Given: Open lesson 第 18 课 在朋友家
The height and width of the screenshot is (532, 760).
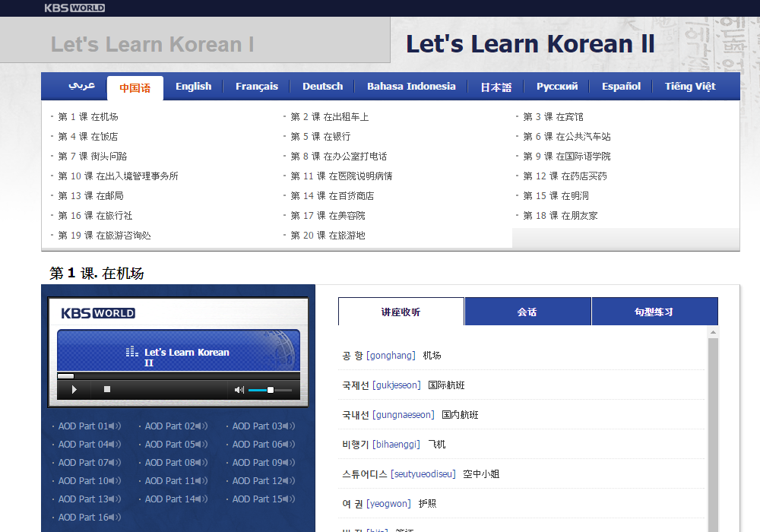Looking at the screenshot, I should tap(561, 216).
